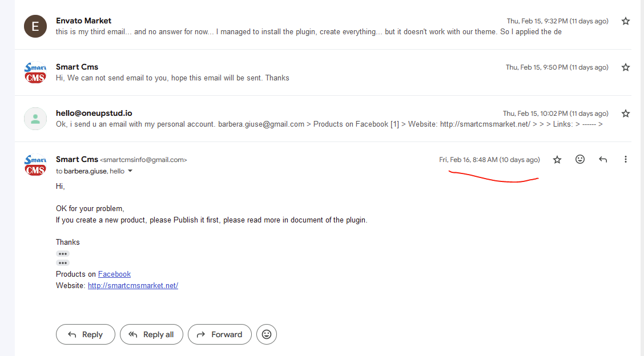
Task: Click the Forward button
Action: click(219, 335)
